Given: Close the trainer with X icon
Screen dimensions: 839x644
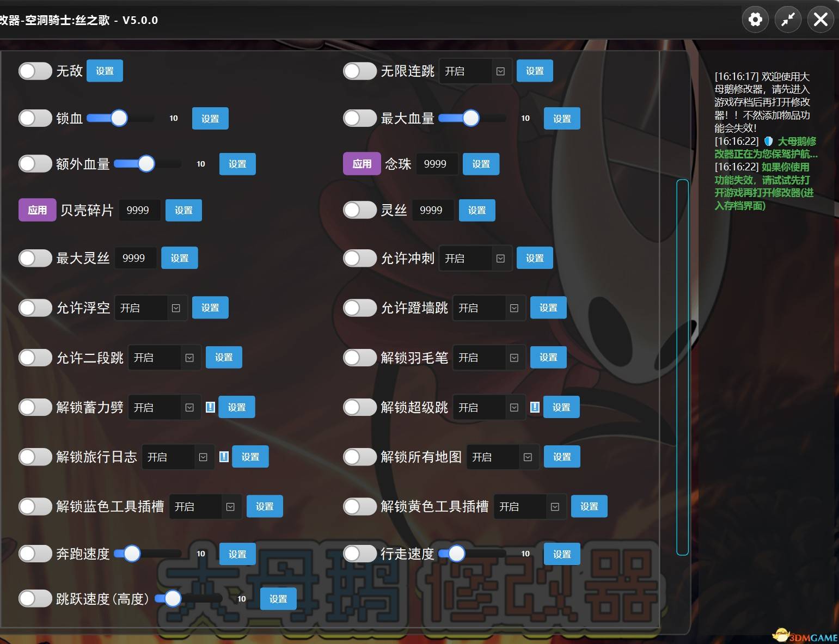Looking at the screenshot, I should (x=820, y=20).
